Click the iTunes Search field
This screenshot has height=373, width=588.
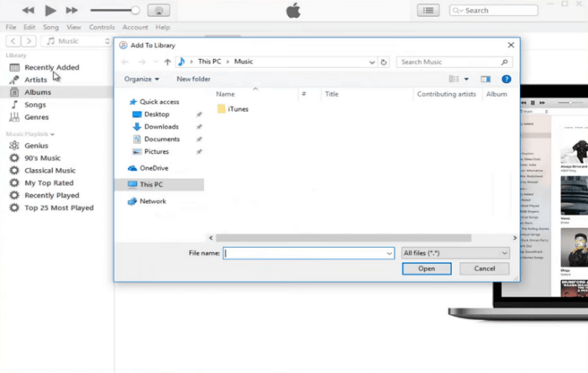click(x=494, y=10)
